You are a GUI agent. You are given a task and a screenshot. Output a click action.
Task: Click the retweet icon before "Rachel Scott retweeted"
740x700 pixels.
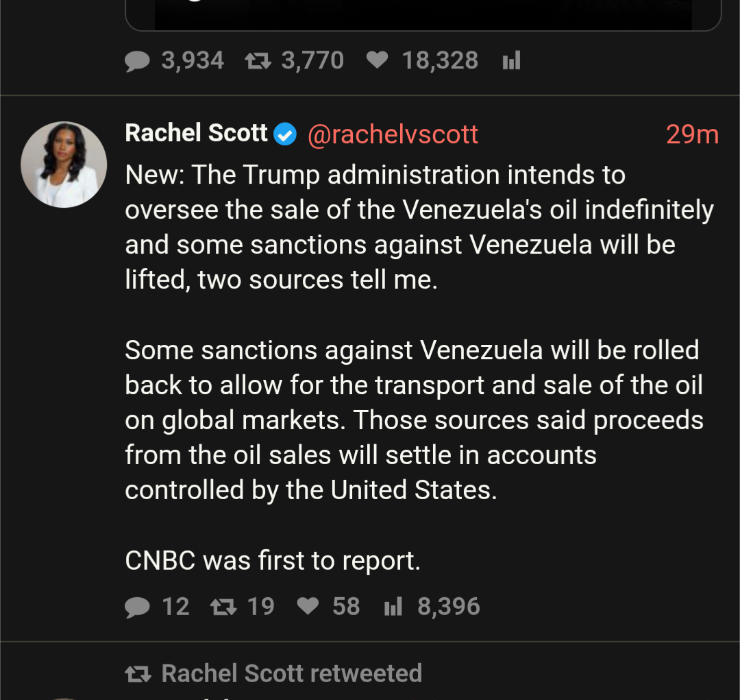pos(138,675)
